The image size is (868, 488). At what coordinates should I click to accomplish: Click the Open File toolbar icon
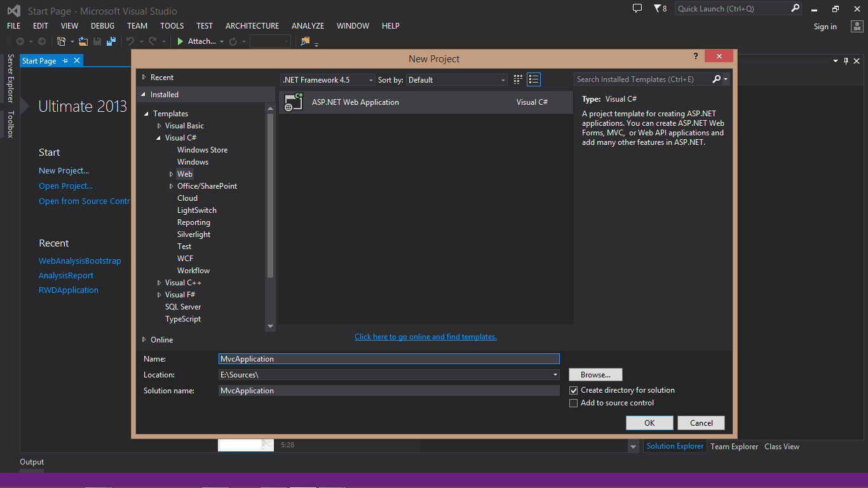coord(83,41)
